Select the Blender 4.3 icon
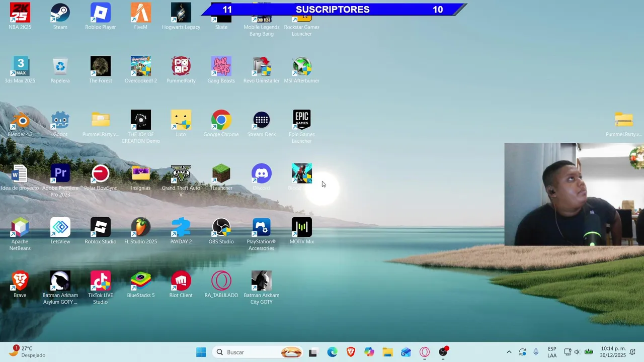 click(20, 121)
